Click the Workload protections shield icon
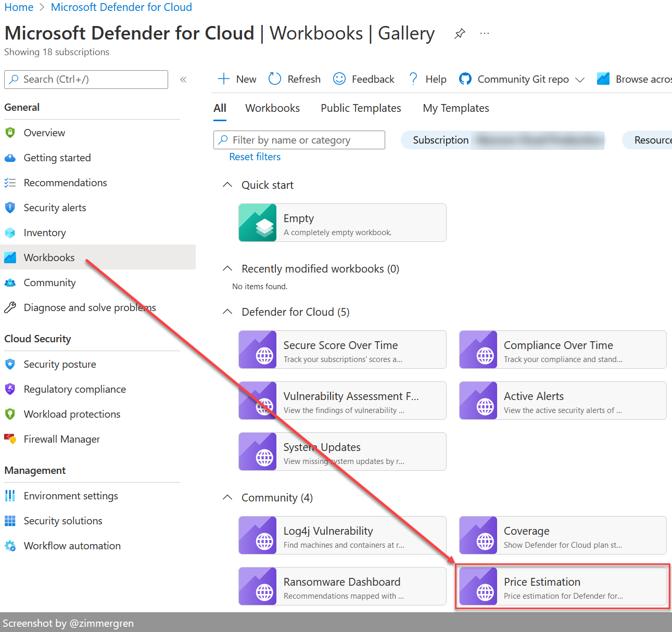672x632 pixels. coord(10,414)
